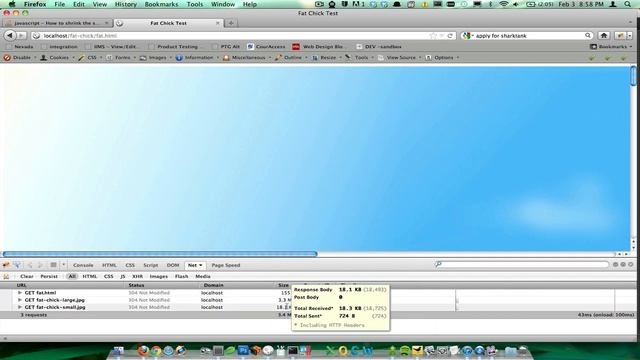Open the CourAccess bookmark

click(x=266, y=47)
